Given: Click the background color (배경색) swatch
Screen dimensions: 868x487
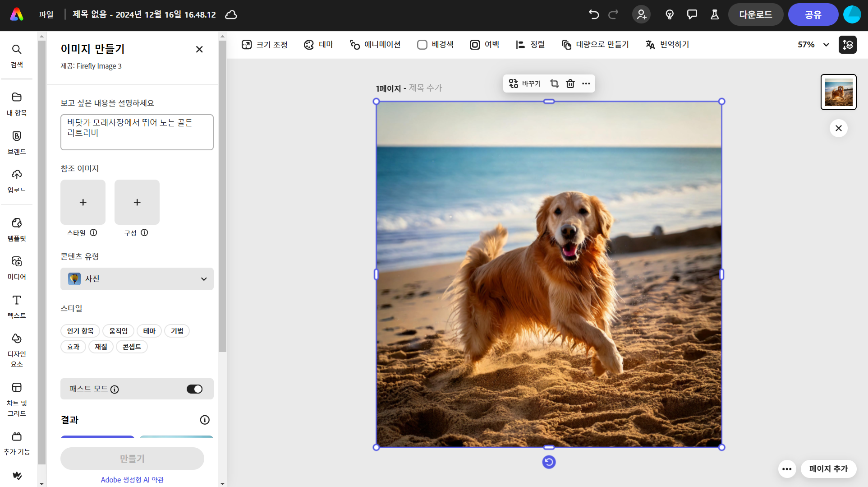Looking at the screenshot, I should pyautogui.click(x=422, y=45).
